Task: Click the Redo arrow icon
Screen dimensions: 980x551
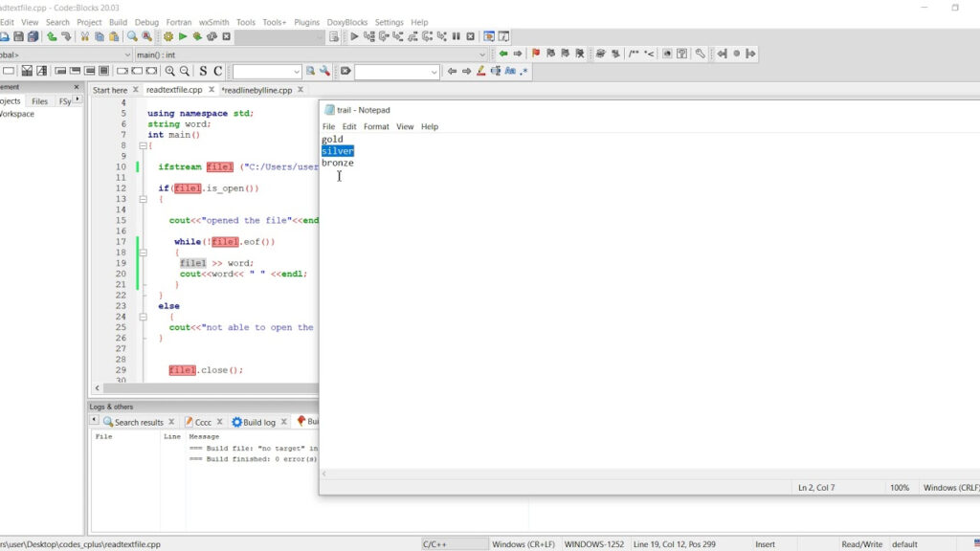Action: click(x=66, y=37)
